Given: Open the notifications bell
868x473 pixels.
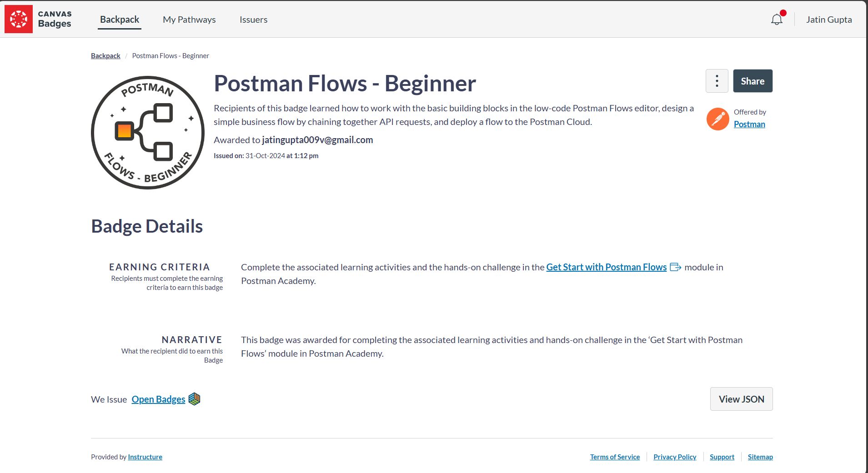Looking at the screenshot, I should 776,19.
